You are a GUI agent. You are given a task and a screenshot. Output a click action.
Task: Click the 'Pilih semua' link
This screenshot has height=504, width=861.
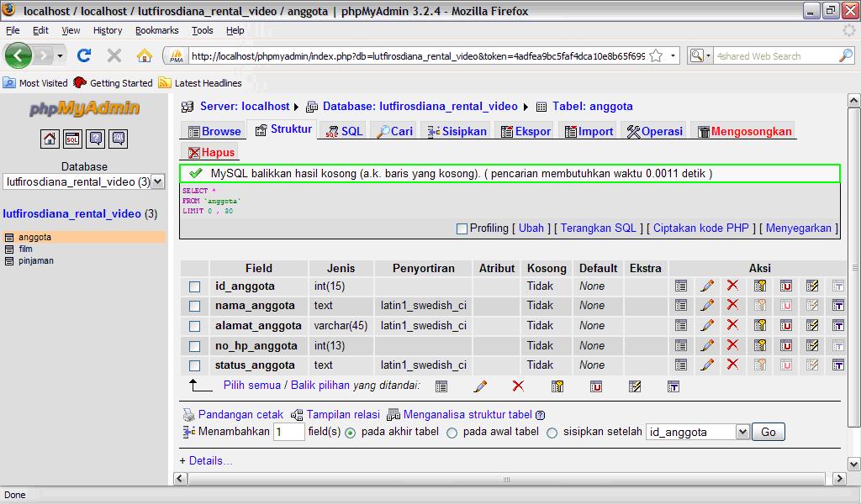(252, 385)
